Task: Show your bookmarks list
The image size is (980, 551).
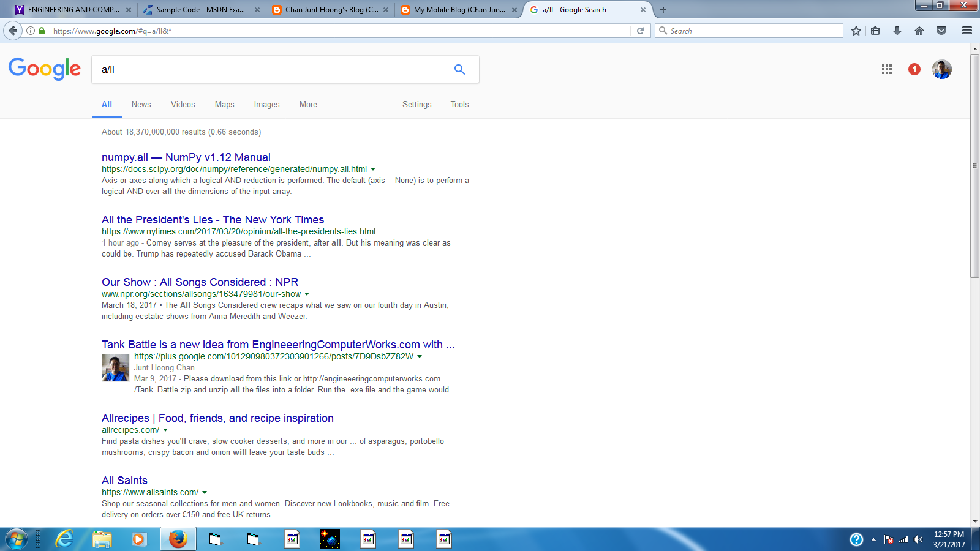Action: 876,31
